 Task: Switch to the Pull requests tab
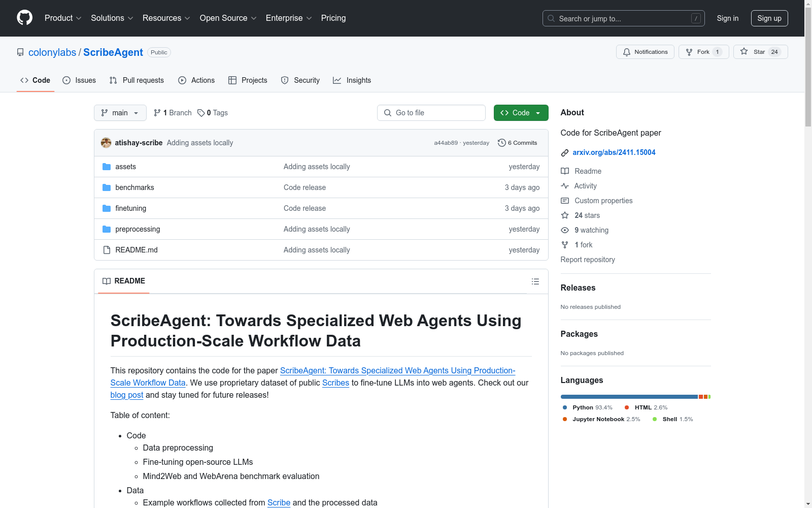(137, 80)
